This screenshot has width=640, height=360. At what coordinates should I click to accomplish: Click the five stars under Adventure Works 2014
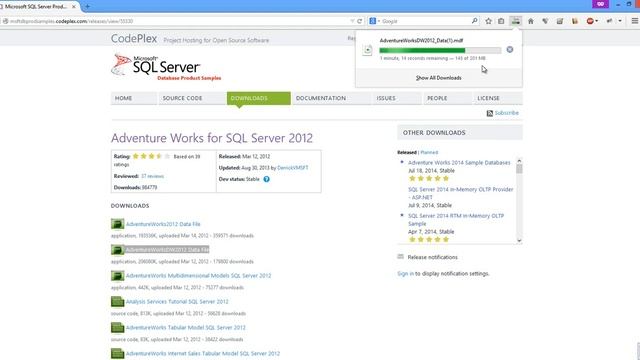click(429, 178)
